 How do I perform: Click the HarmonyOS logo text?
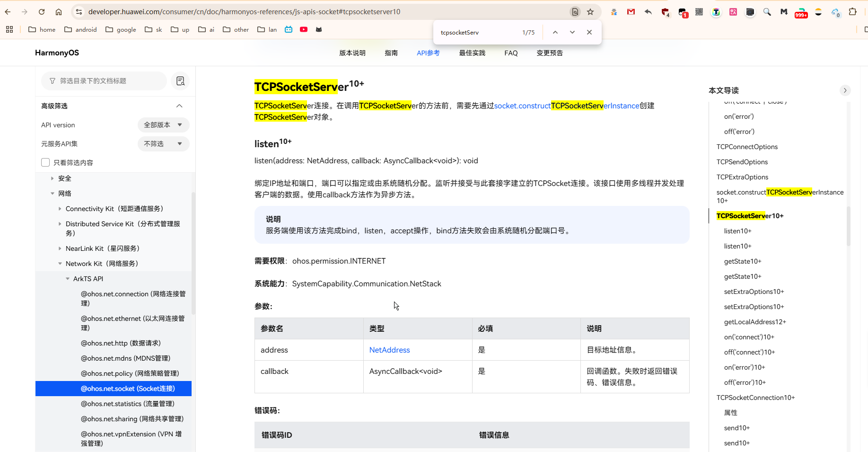(x=57, y=53)
